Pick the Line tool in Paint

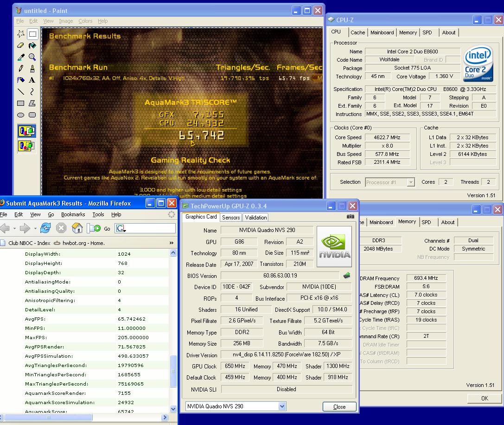[x=21, y=92]
